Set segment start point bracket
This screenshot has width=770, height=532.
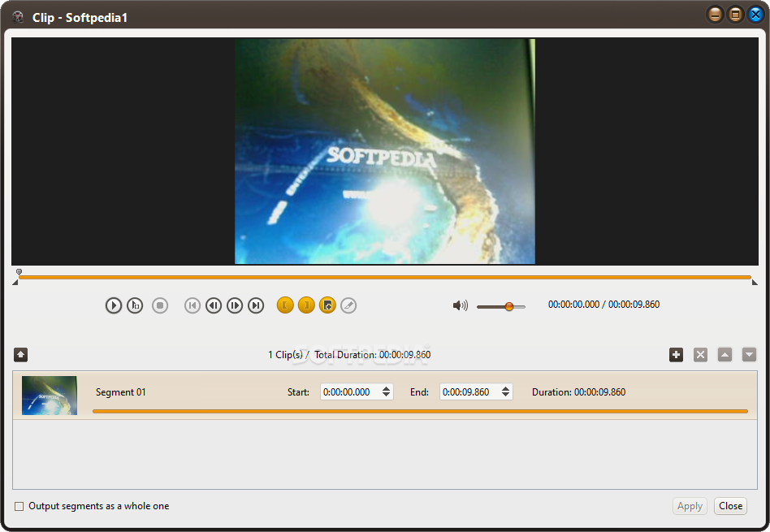[x=285, y=305]
